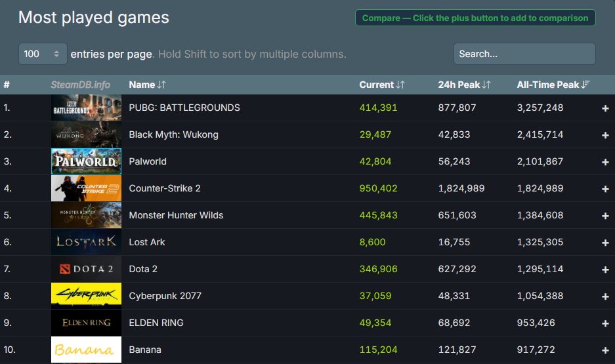Add Dota 2 to comparison with its plus

click(605, 270)
